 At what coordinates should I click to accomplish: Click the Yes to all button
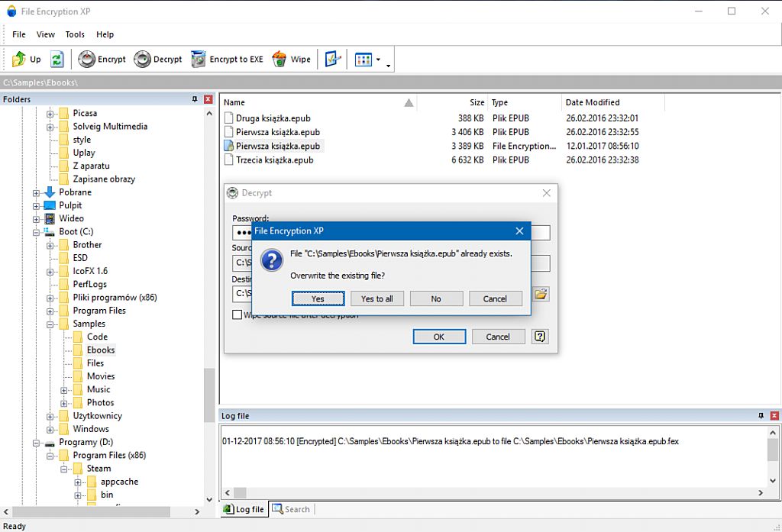pyautogui.click(x=376, y=298)
